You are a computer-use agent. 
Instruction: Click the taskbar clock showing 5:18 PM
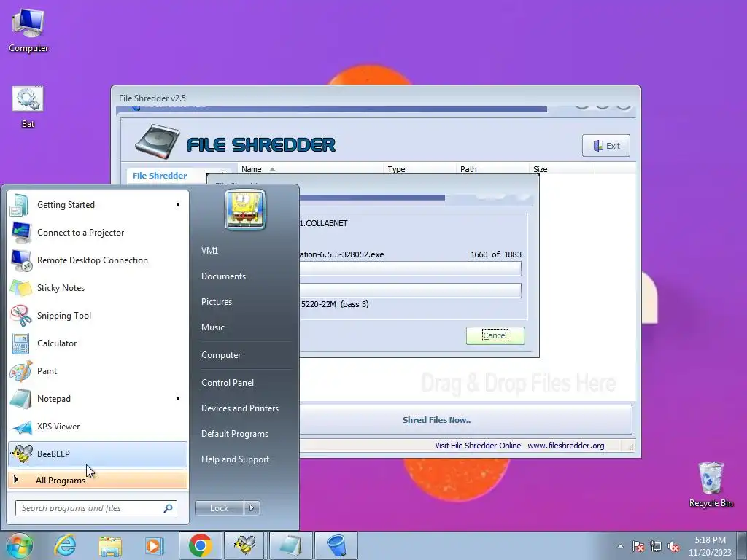click(710, 546)
